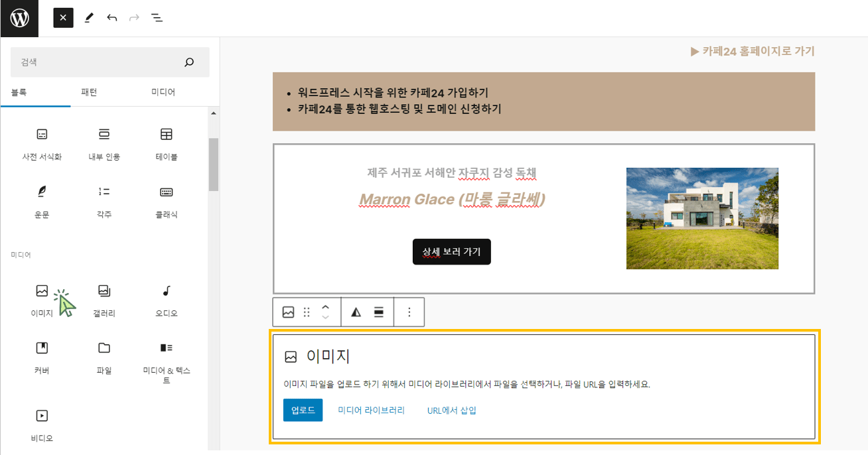Switch to the 패턴 tab
Viewport: 868px width, 455px height.
coord(89,92)
